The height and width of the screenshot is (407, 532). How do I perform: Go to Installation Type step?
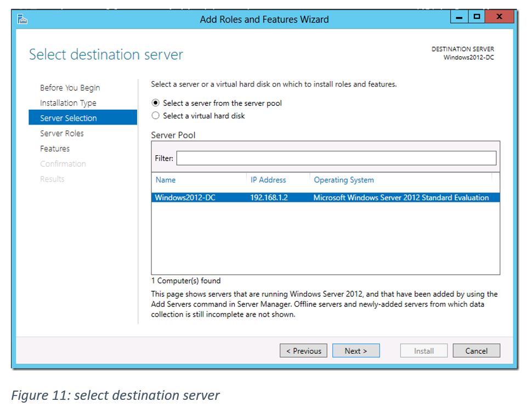[68, 103]
